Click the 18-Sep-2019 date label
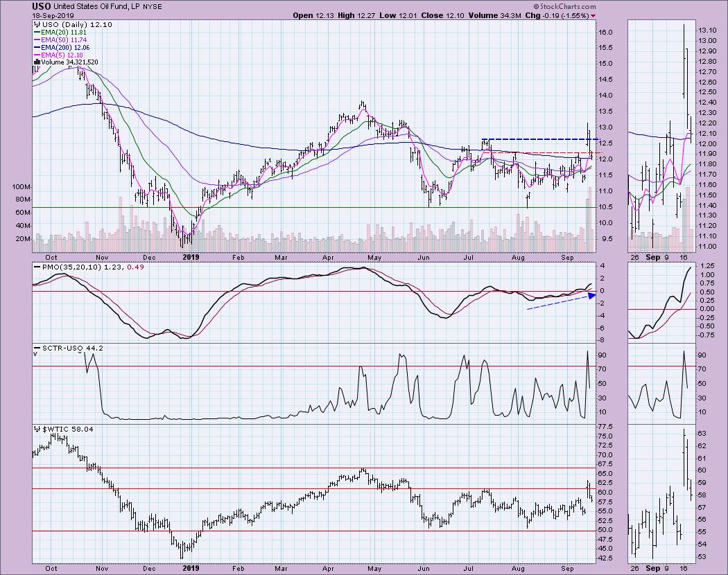 click(x=51, y=15)
